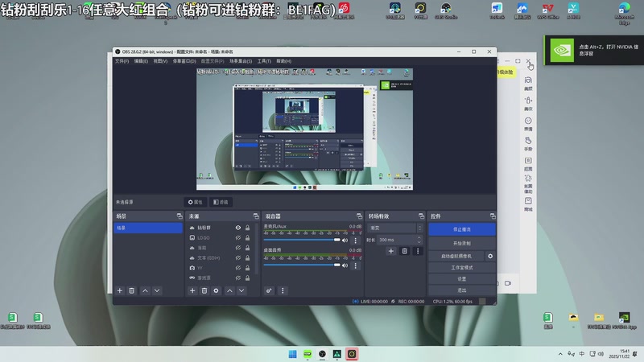Open the camera beauty tool in side window
644x362 pixels.
coord(528,83)
